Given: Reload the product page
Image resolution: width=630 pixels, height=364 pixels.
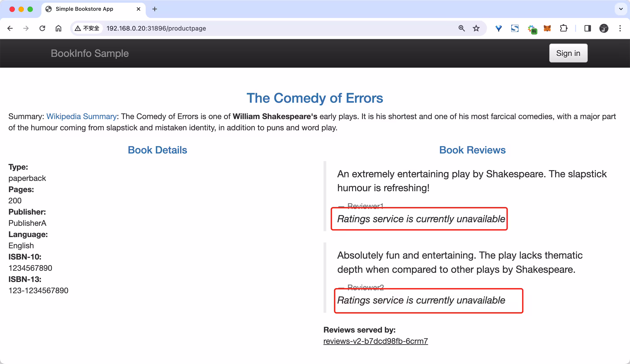Looking at the screenshot, I should pyautogui.click(x=42, y=28).
